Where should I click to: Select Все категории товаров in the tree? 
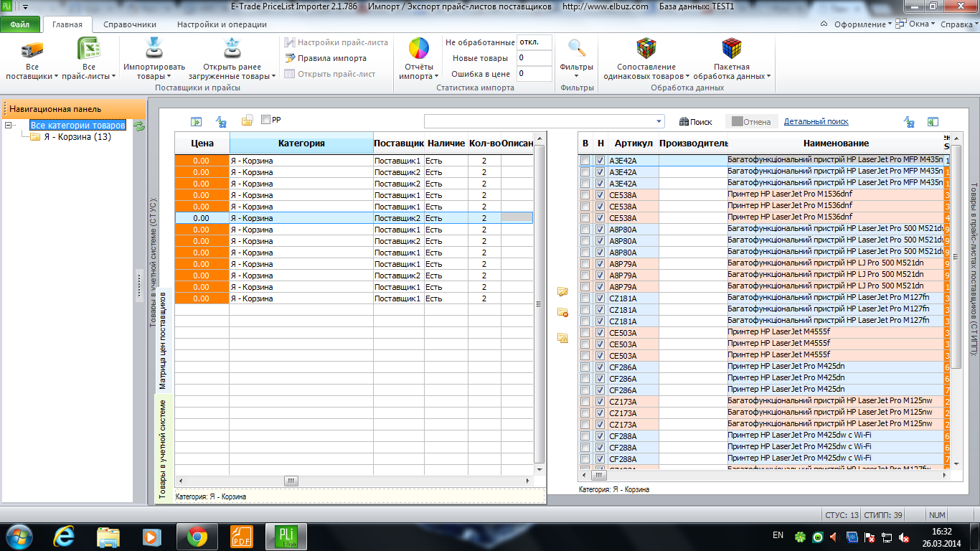point(78,126)
